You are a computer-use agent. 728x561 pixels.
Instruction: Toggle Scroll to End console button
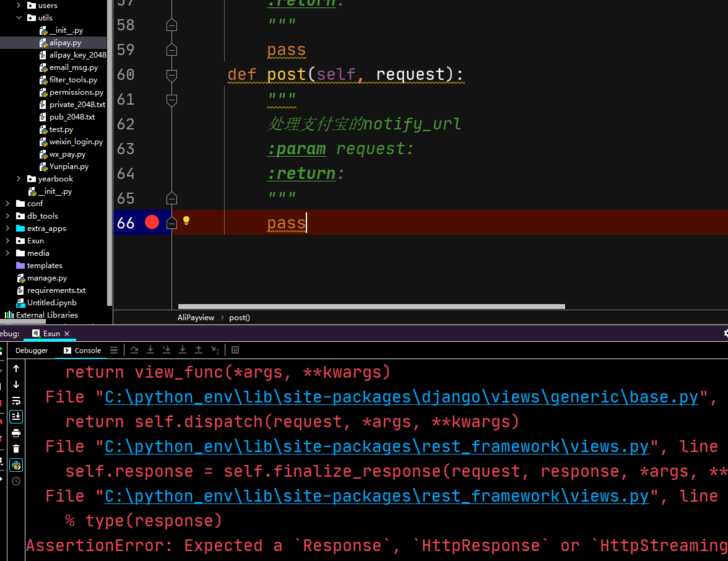tap(16, 416)
